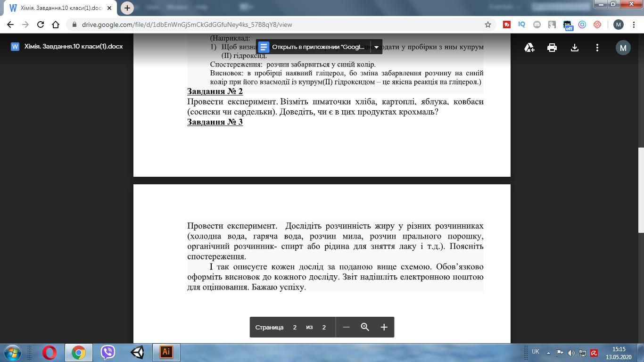The width and height of the screenshot is (644, 362).
Task: Open the IQ extension icon
Action: click(x=522, y=25)
